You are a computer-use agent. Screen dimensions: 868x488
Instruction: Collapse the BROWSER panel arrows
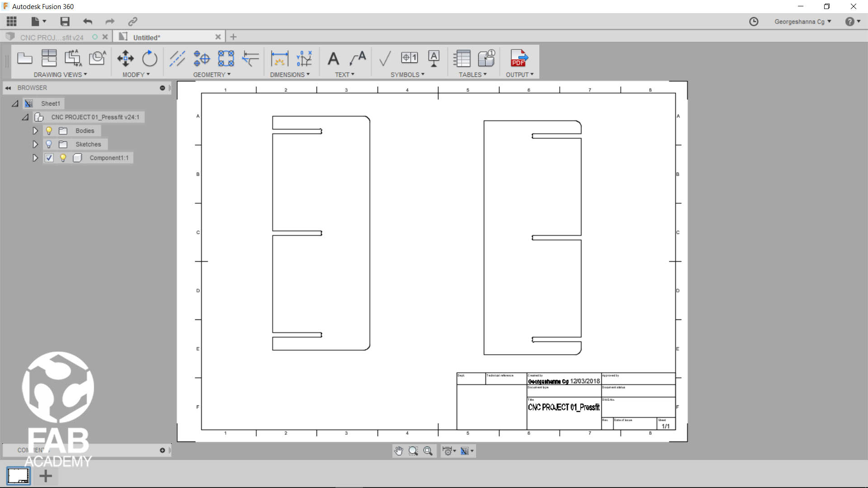pyautogui.click(x=8, y=88)
